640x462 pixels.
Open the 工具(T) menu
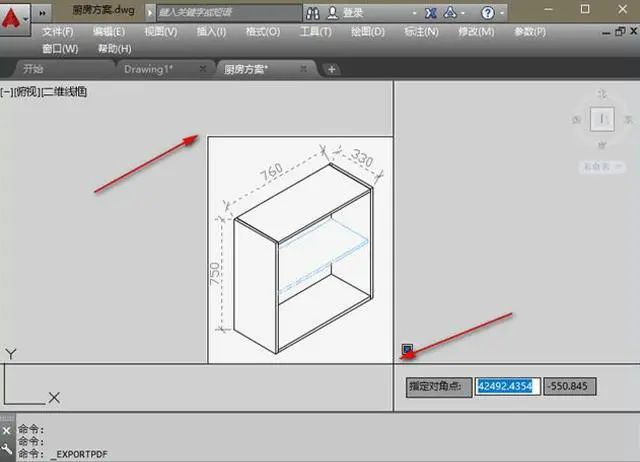point(316,31)
